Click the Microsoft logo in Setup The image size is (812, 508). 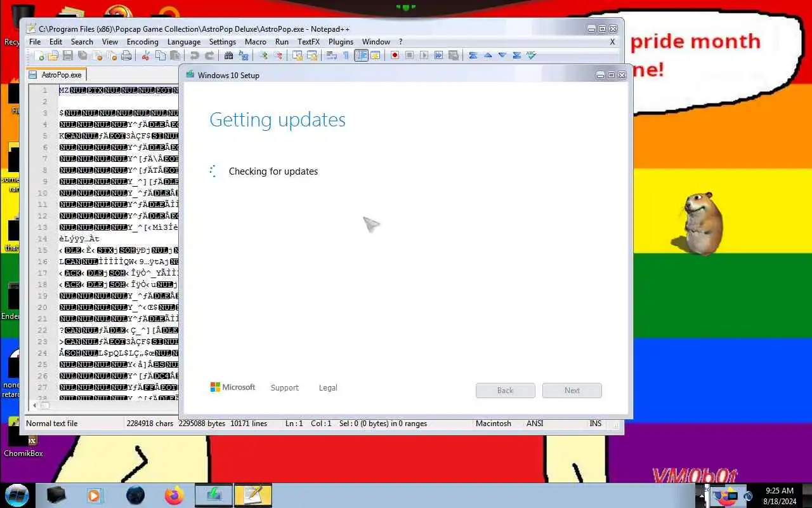233,387
